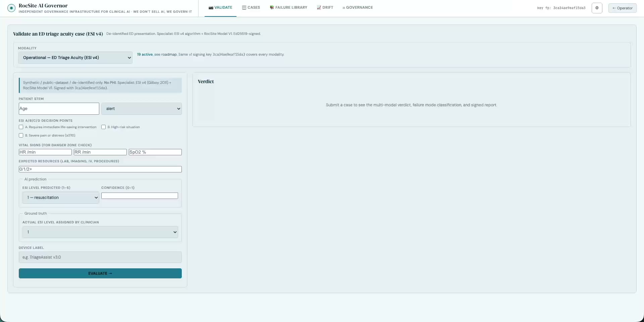
Task: Click the key fp 3ca34ae9eaf15da3 text
Action: [x=561, y=8]
